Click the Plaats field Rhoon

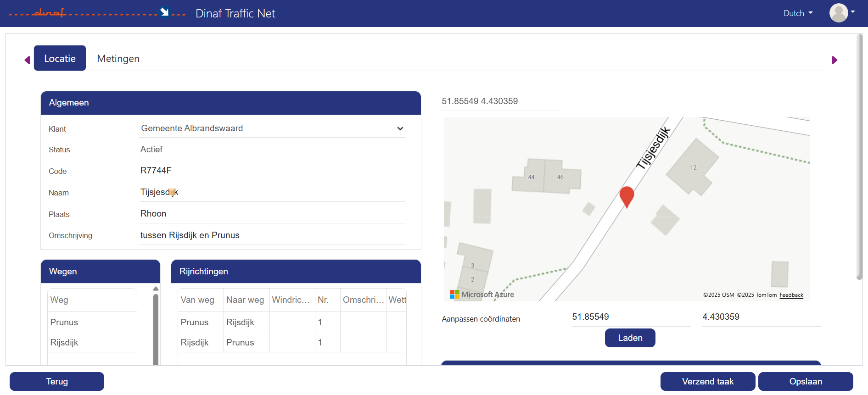273,214
